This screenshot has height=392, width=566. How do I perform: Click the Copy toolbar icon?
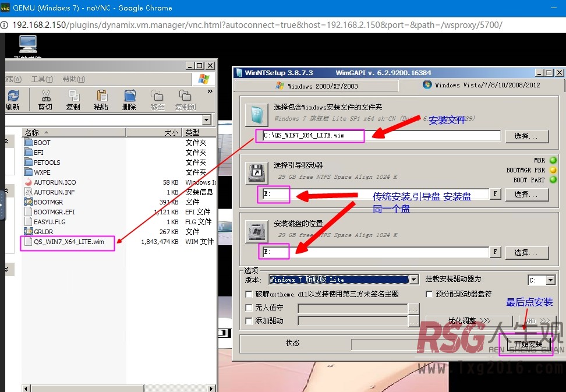coord(73,100)
